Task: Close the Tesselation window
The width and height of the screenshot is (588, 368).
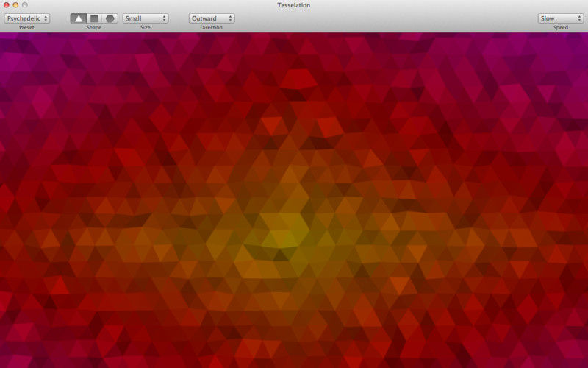Action: click(7, 5)
